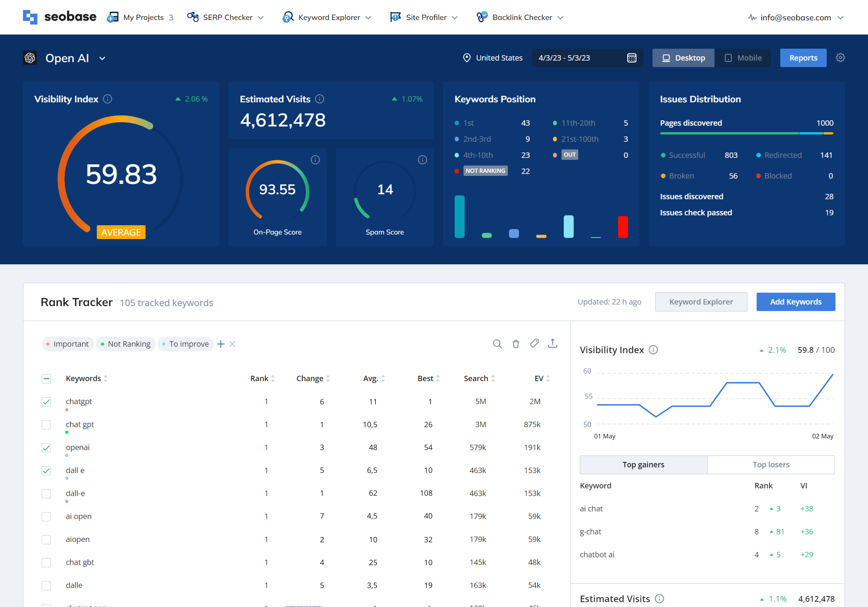Uncheck the openai keyword checkbox

pyautogui.click(x=46, y=448)
